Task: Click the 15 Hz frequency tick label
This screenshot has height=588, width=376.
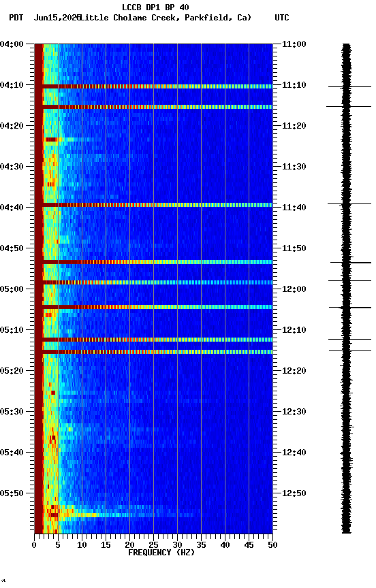Action: pyautogui.click(x=106, y=545)
